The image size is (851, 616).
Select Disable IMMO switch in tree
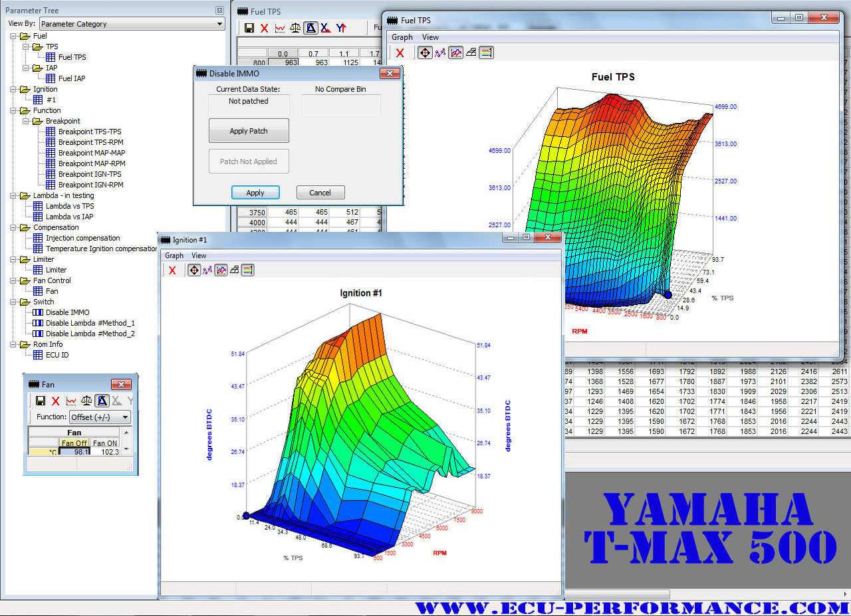point(68,312)
